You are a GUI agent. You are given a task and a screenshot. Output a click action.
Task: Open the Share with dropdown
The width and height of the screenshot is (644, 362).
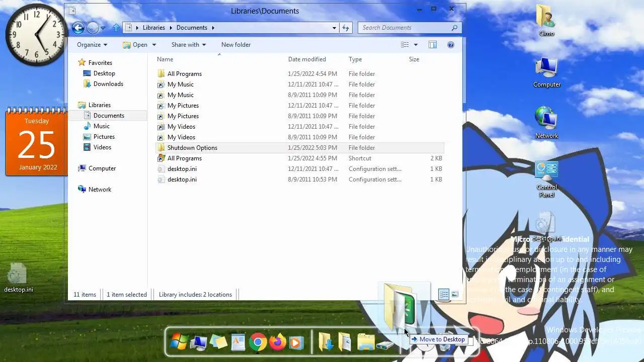tap(189, 45)
